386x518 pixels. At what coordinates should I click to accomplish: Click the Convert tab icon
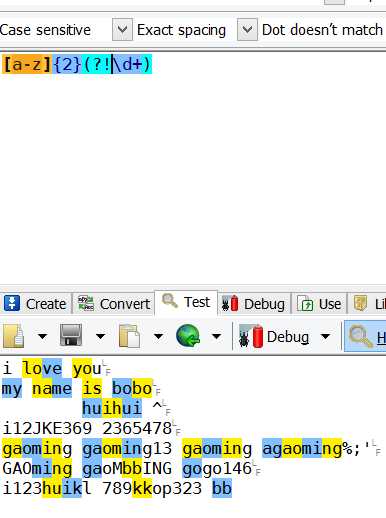click(x=86, y=303)
